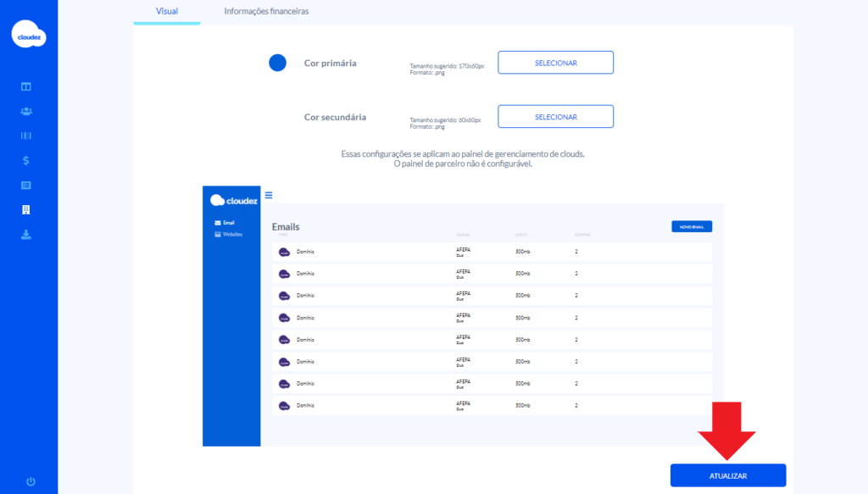Click the download icon in sidebar
Viewport: 868px width, 494px height.
coord(26,235)
